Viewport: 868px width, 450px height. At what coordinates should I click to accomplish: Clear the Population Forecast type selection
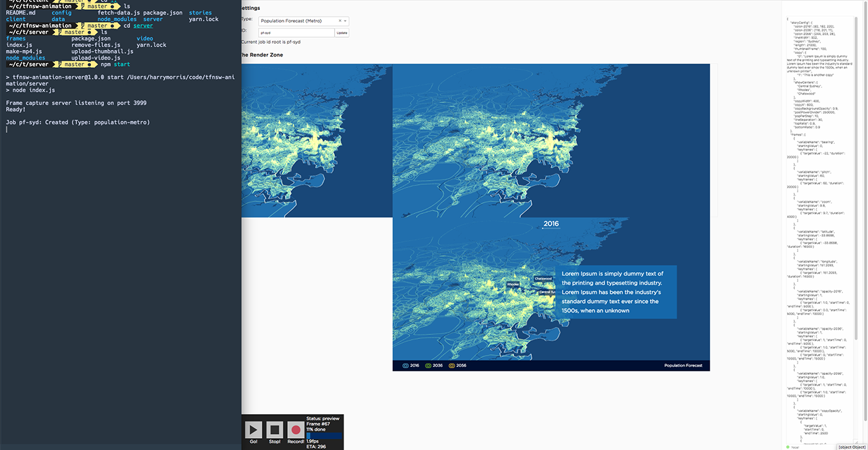[x=340, y=21]
